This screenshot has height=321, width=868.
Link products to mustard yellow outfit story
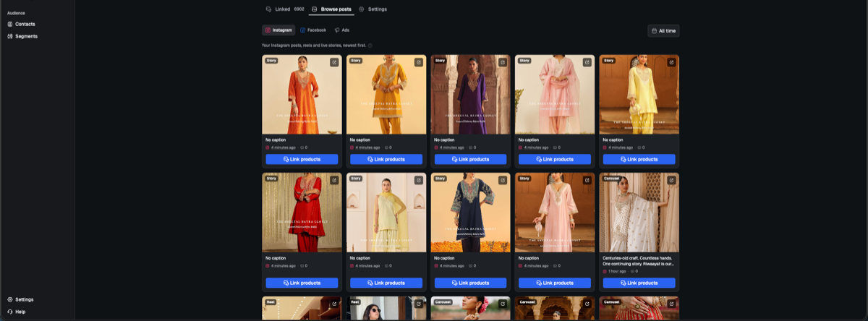coord(386,159)
